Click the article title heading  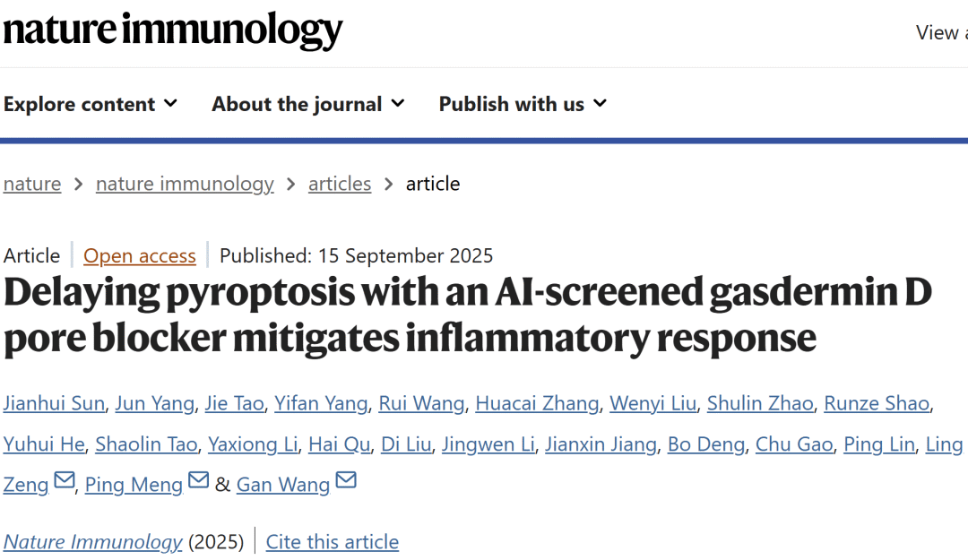tap(466, 315)
